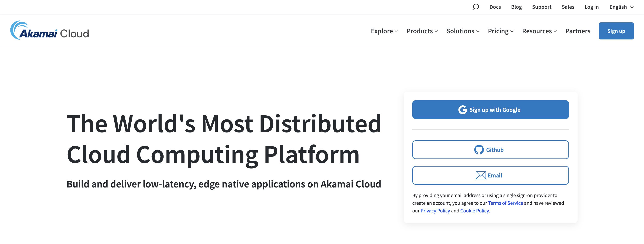Click the Akamai Cloud logo
644x244 pixels.
pos(49,30)
